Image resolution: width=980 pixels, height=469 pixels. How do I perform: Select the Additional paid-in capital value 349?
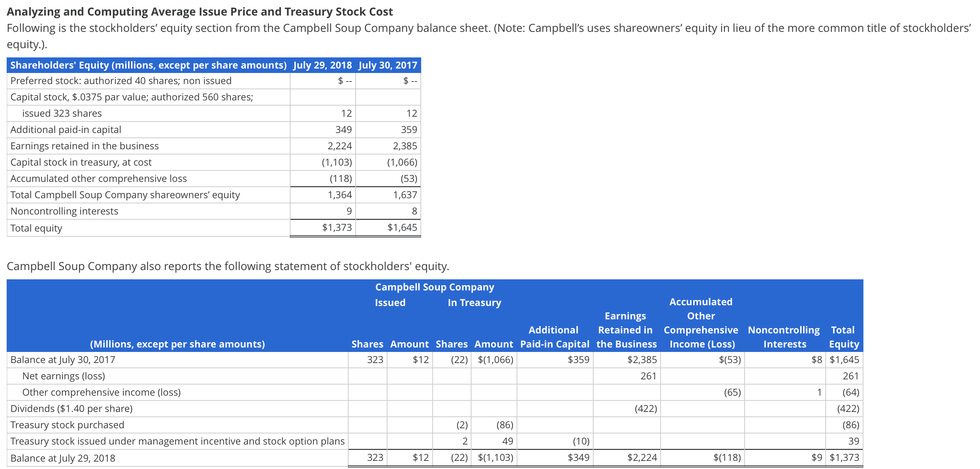345,129
